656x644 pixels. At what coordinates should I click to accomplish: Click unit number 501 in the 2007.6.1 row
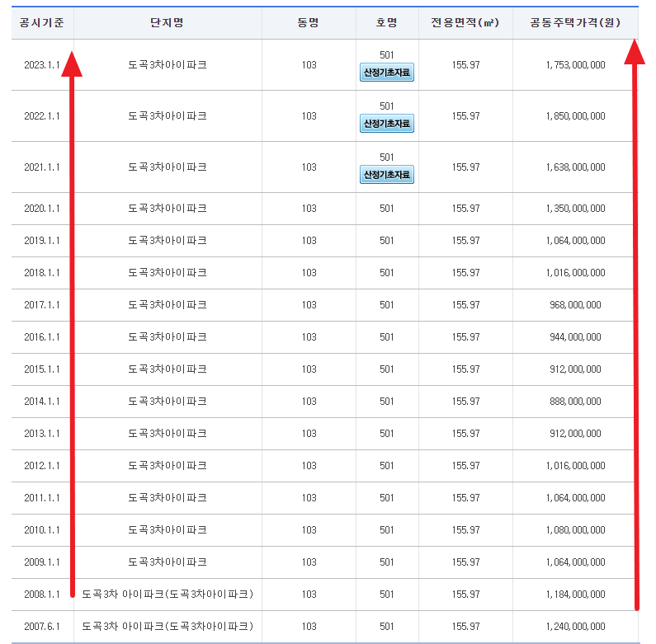pos(386,627)
